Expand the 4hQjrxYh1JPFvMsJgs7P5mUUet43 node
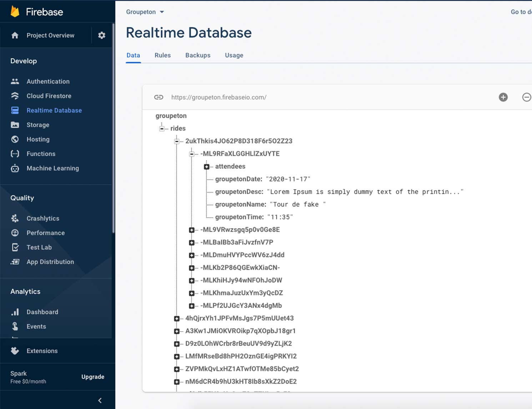This screenshot has width=532, height=409. pyautogui.click(x=177, y=319)
